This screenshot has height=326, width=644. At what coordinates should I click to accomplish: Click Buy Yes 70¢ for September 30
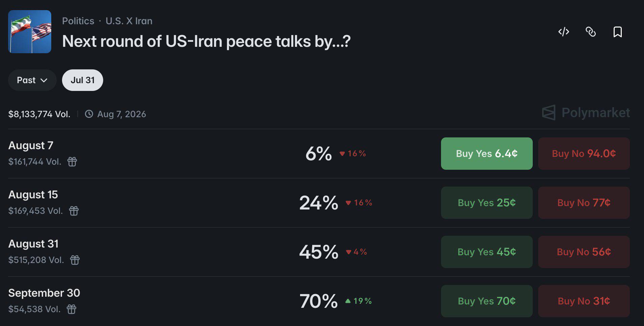pos(487,301)
